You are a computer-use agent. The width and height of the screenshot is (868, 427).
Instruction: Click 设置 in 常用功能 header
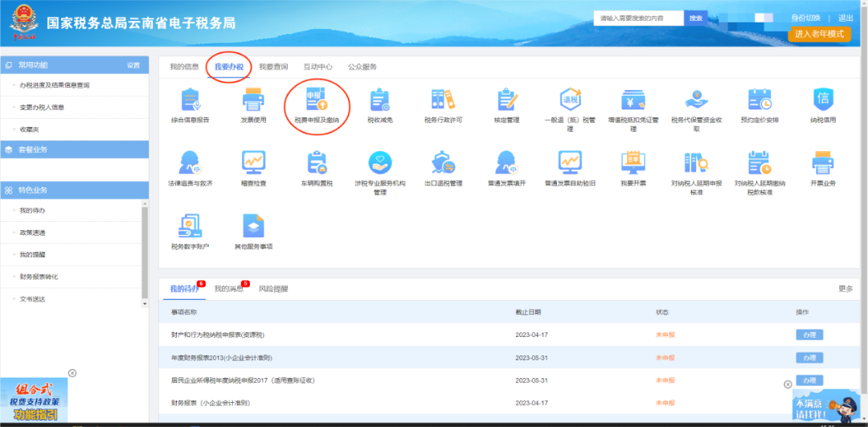point(133,65)
